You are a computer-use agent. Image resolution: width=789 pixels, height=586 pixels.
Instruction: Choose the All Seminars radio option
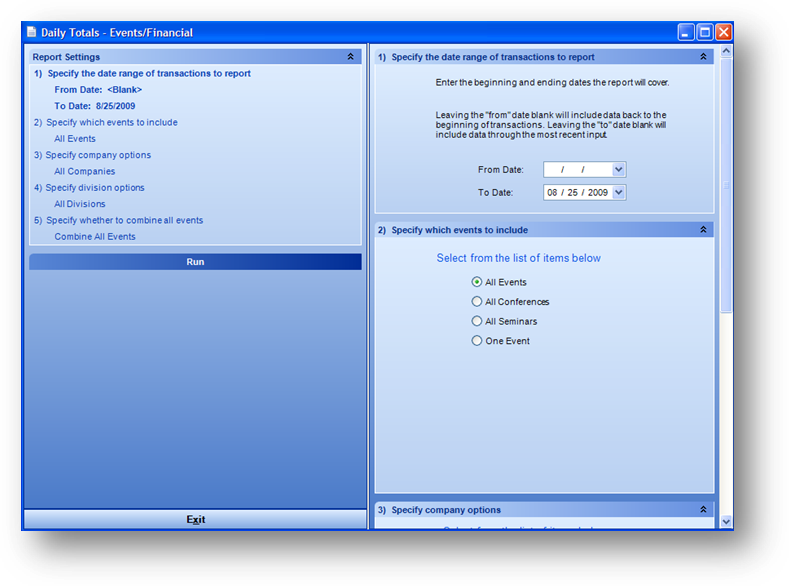[477, 321]
